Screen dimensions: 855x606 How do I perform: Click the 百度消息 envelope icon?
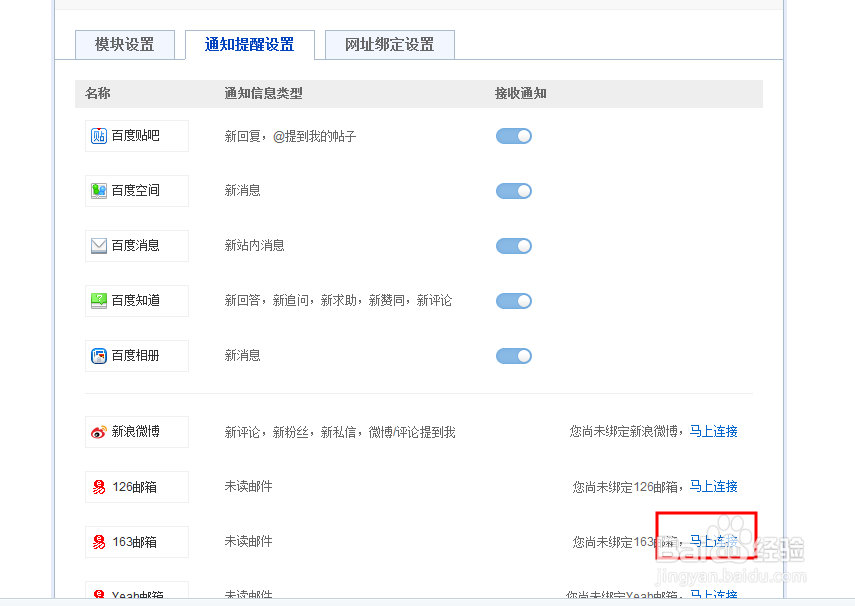99,246
